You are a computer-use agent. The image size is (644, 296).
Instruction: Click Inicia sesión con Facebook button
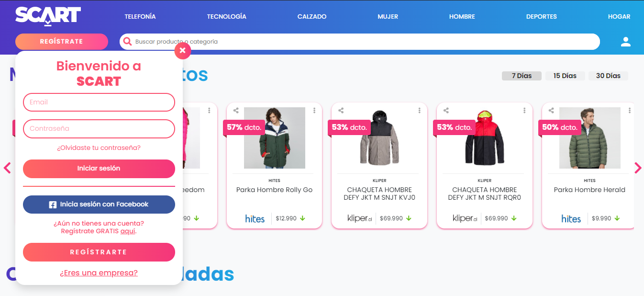(x=99, y=205)
